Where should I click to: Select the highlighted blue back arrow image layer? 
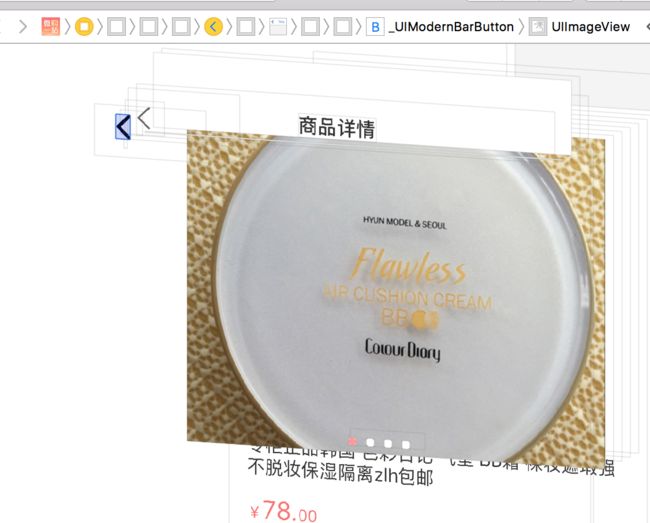tap(123, 127)
